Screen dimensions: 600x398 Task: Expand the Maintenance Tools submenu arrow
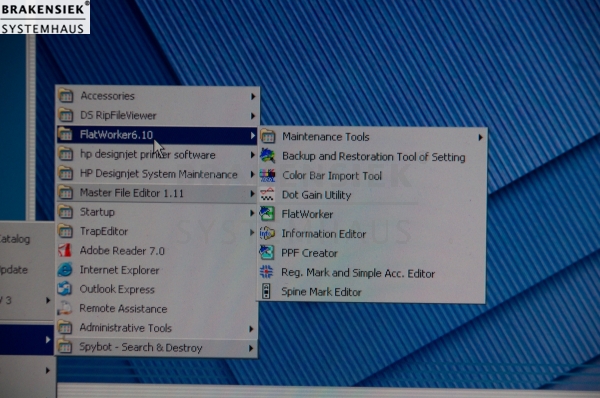[480, 137]
